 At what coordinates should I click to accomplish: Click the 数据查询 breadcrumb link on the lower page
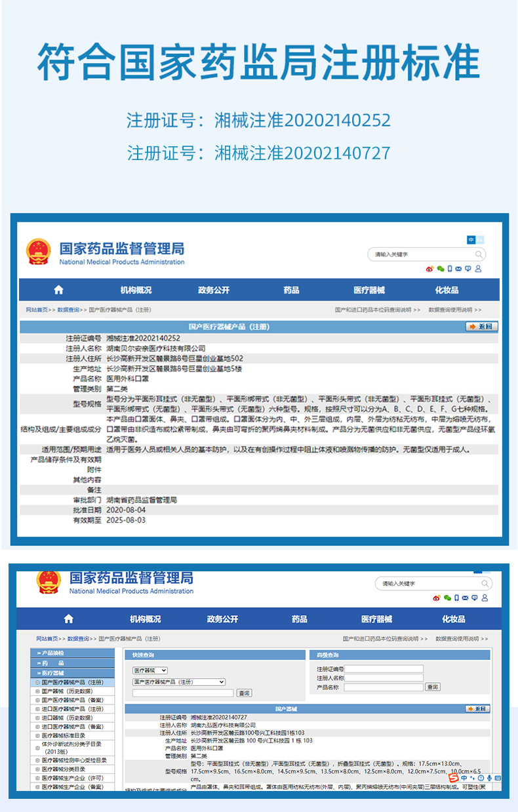point(78,638)
